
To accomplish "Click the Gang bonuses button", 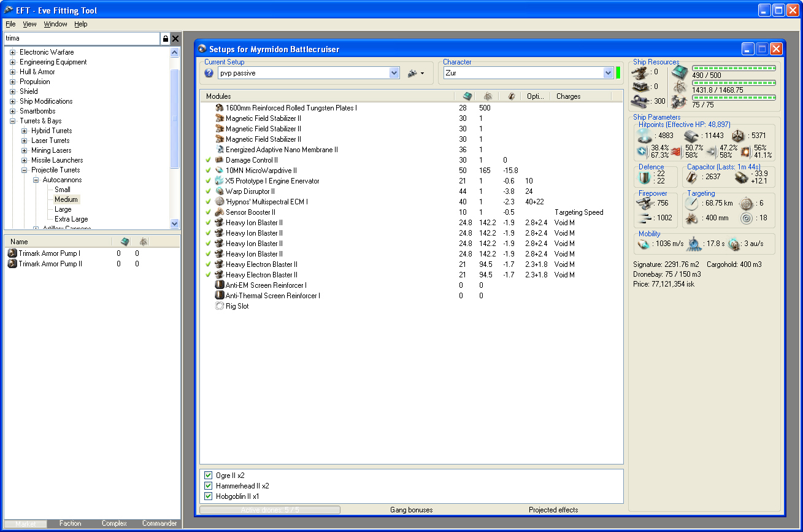I will 411,510.
